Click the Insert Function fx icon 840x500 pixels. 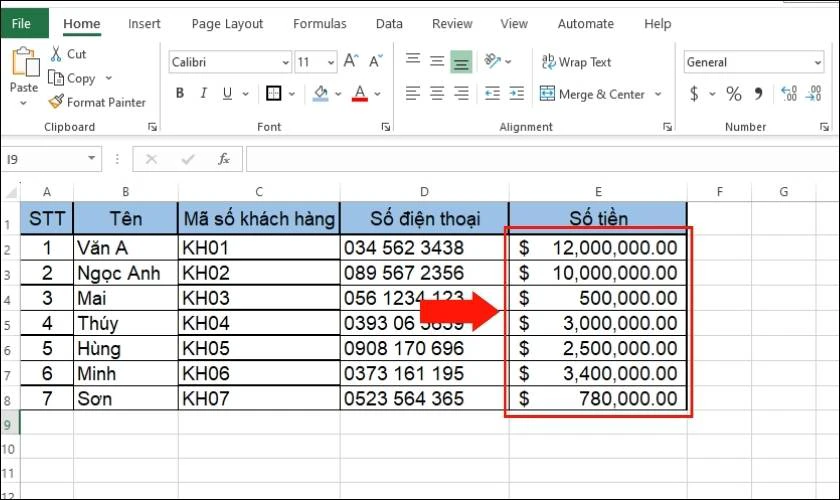point(223,159)
